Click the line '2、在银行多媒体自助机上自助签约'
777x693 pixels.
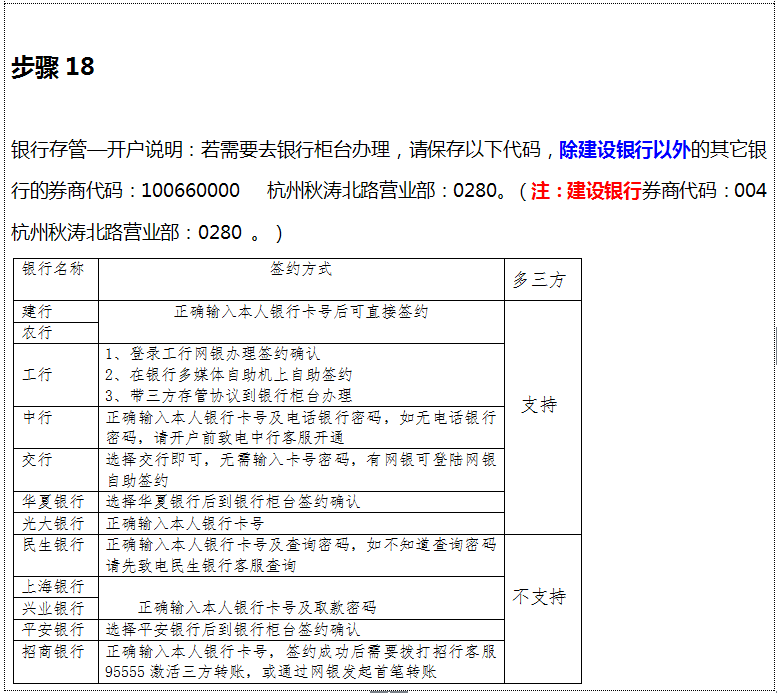[x=228, y=374]
